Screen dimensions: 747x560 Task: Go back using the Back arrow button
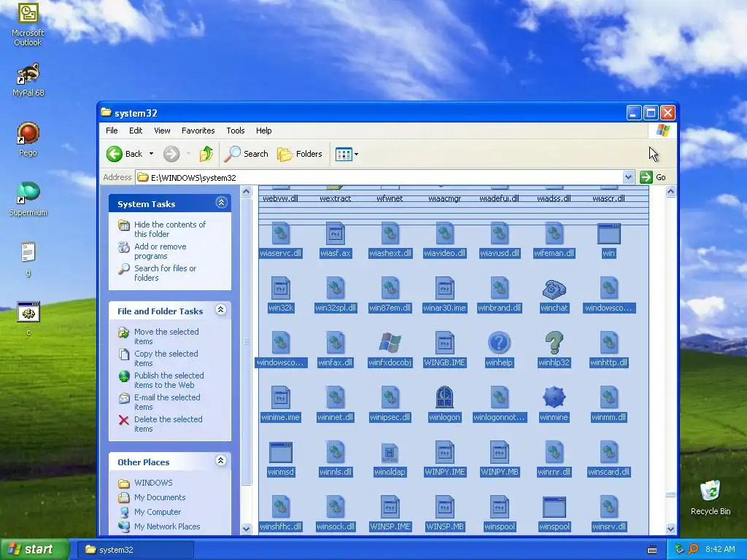tap(124, 154)
